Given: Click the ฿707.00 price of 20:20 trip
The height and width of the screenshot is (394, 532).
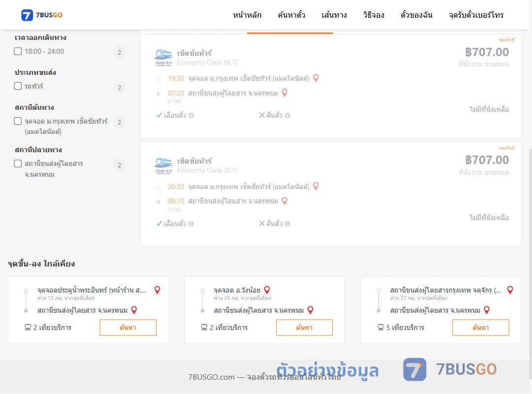Looking at the screenshot, I should click(x=487, y=160).
